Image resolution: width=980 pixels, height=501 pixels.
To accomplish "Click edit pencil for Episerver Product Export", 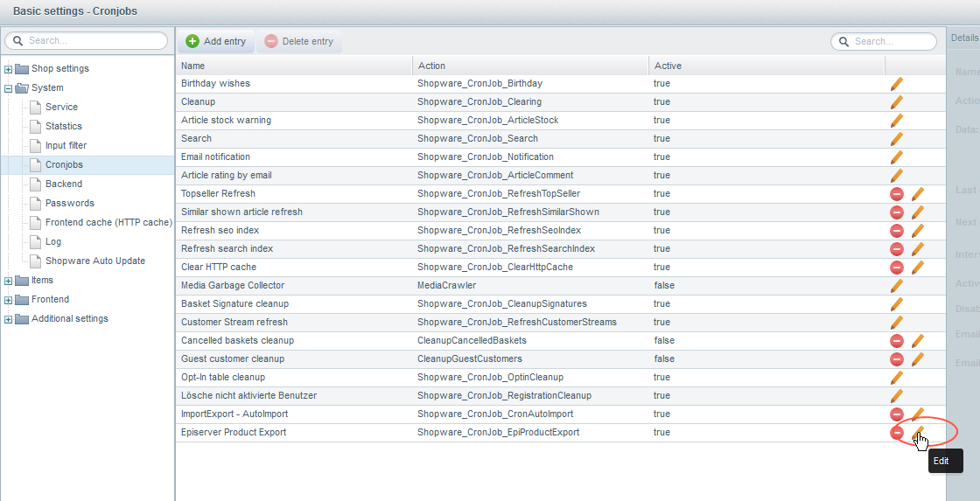I will 918,432.
